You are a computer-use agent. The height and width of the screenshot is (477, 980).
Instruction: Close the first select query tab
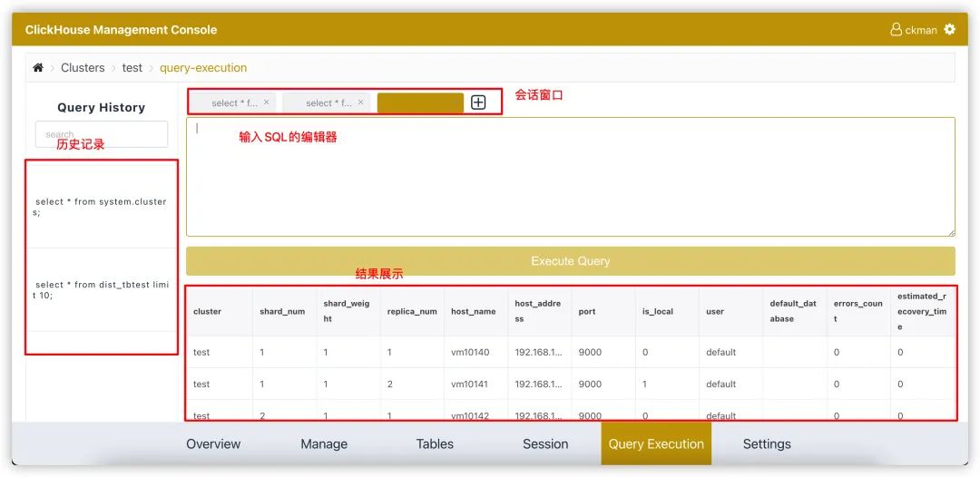[266, 102]
